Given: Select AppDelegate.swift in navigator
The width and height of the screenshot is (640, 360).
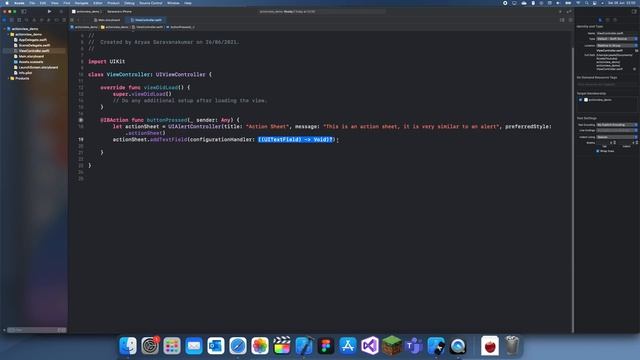Looking at the screenshot, I should (33, 40).
